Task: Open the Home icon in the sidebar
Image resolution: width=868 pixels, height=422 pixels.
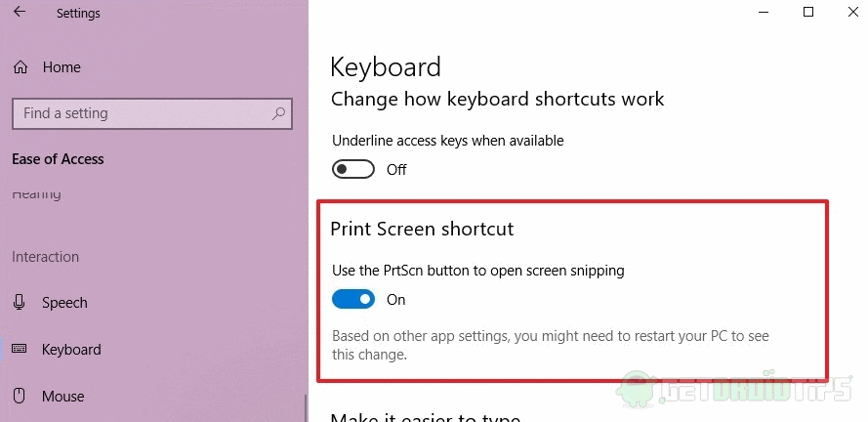Action: 21,67
